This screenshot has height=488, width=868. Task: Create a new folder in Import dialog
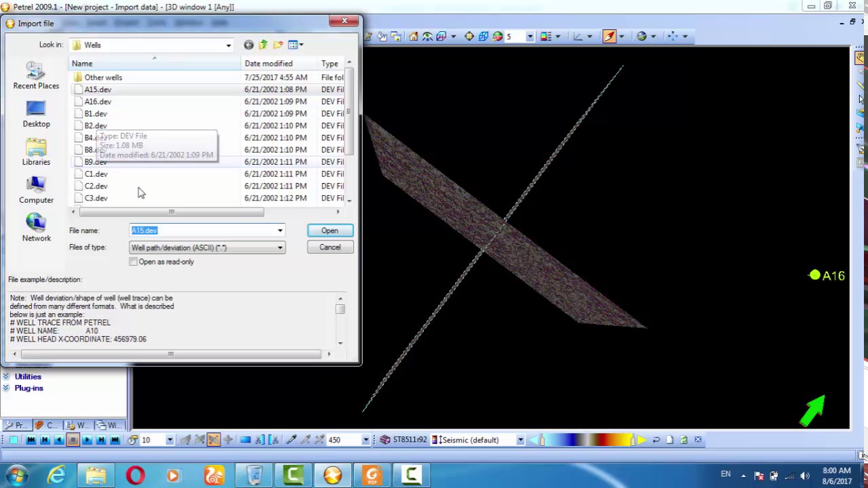click(x=278, y=45)
